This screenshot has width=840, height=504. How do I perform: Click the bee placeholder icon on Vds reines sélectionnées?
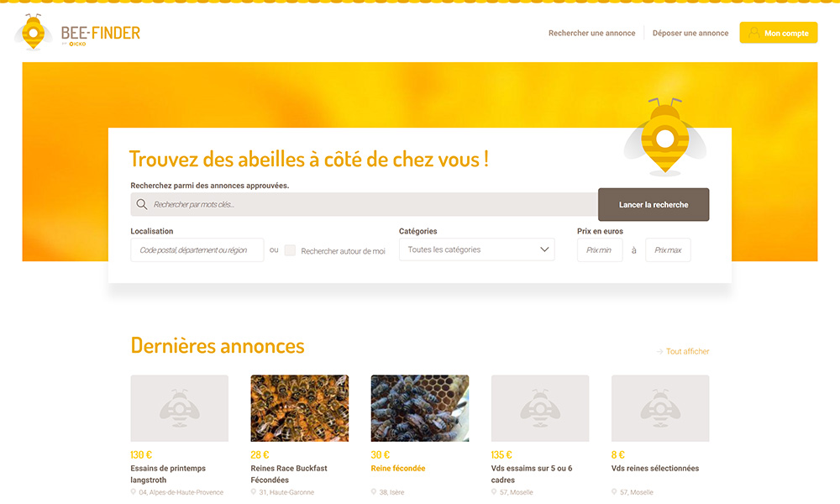click(659, 407)
